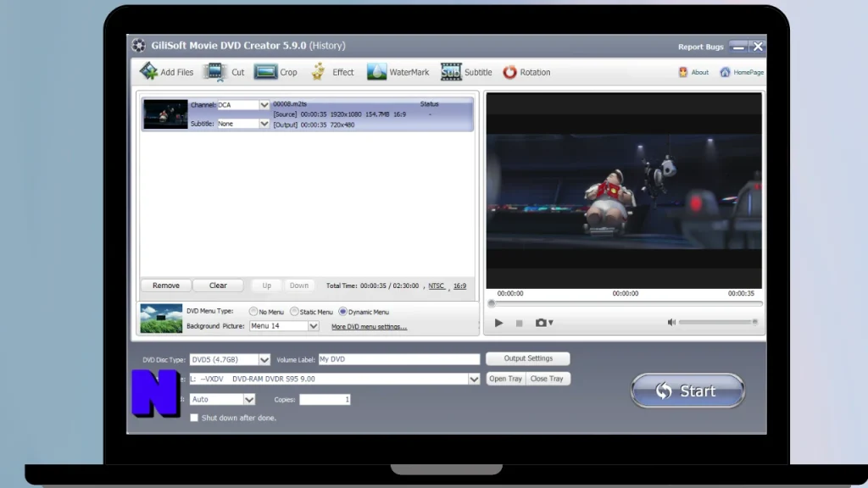
Task: Click the Status column header
Action: [x=430, y=103]
